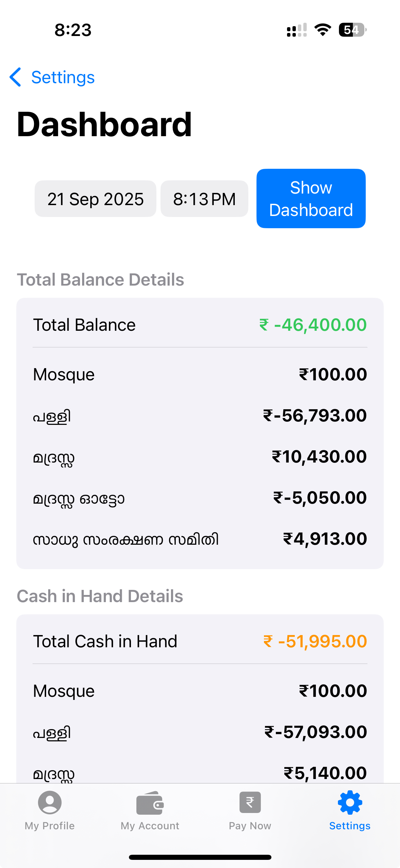Tap the cellular signal icon
The height and width of the screenshot is (868, 400).
click(x=297, y=30)
